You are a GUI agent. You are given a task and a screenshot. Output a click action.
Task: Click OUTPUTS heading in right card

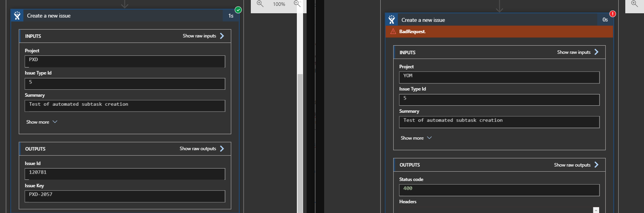410,165
